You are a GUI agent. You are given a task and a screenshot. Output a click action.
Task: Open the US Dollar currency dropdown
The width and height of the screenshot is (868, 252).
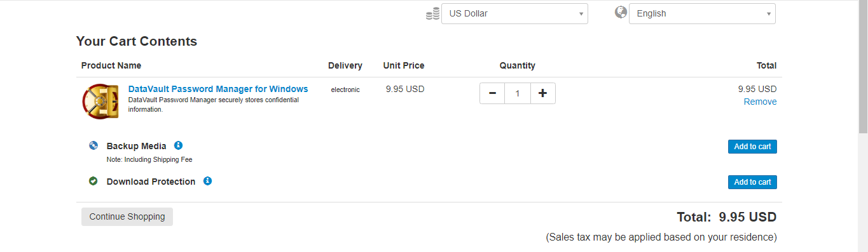(514, 13)
